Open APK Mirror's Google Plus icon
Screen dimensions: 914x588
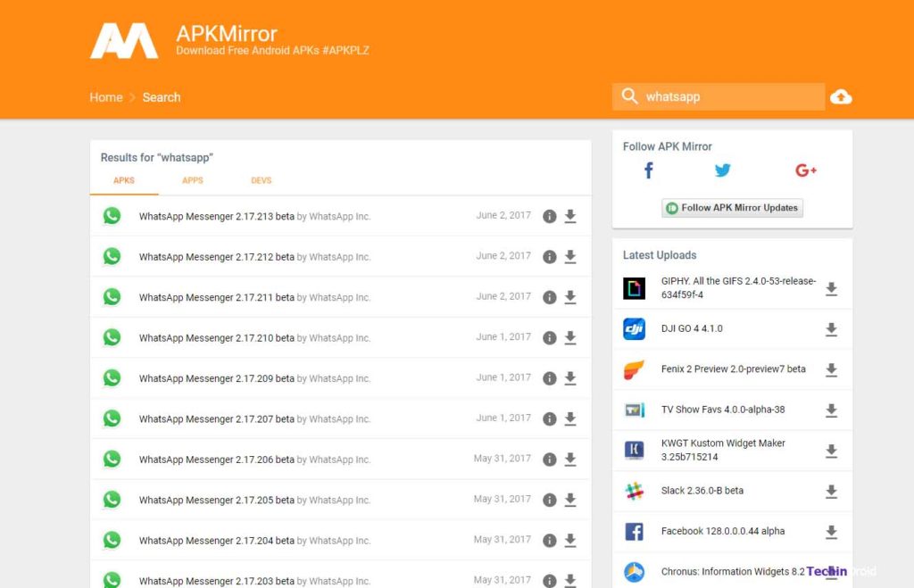point(806,170)
